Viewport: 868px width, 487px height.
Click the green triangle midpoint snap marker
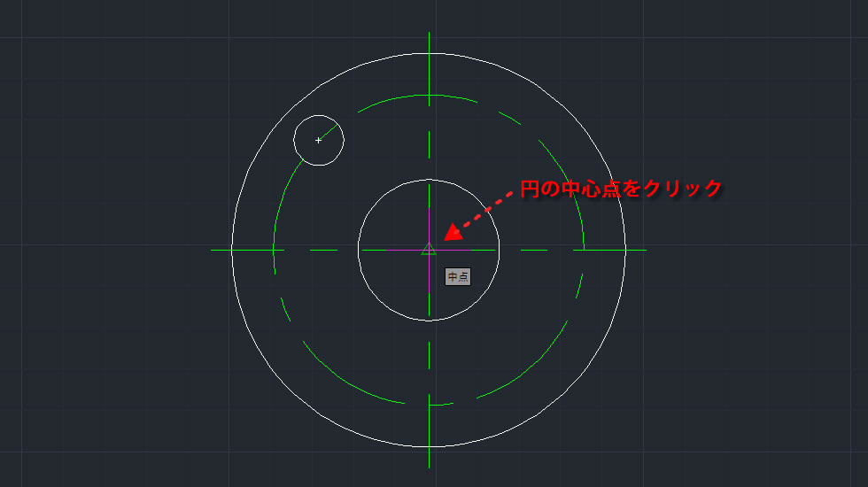429,249
